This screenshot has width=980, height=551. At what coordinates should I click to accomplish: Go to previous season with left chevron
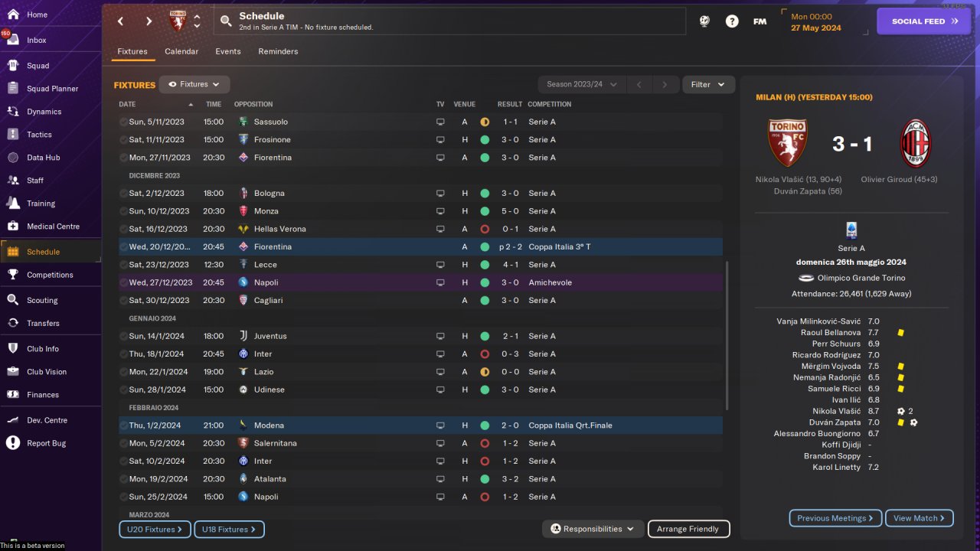(639, 84)
